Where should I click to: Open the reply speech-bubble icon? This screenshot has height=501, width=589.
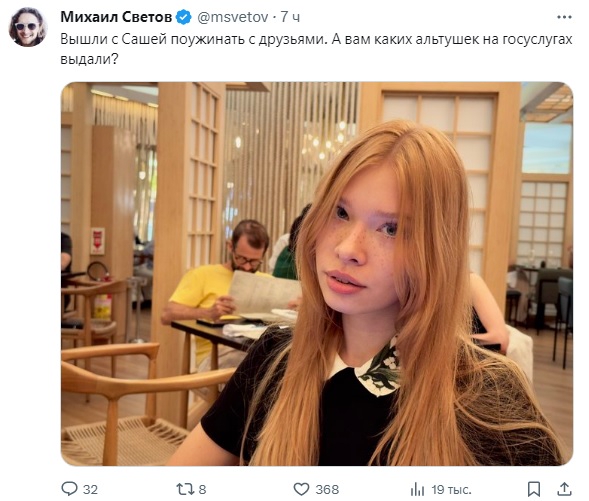[x=69, y=489]
